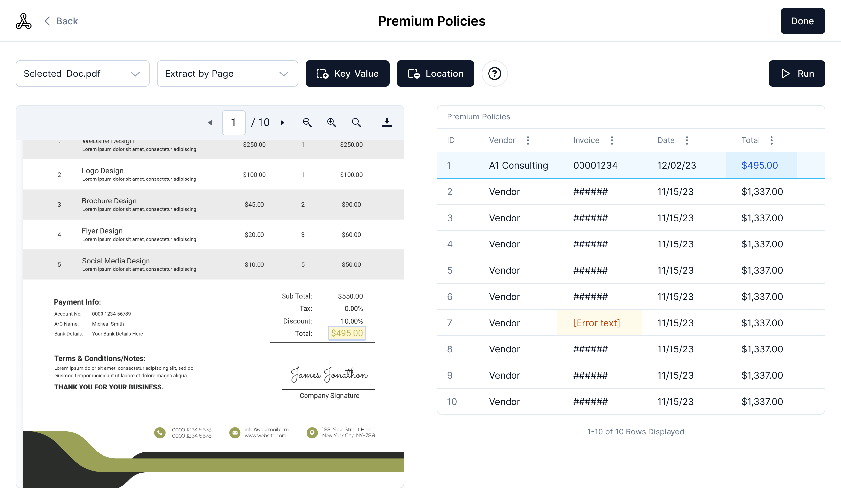Open Vendor column options menu
This screenshot has height=504, width=841.
click(528, 140)
